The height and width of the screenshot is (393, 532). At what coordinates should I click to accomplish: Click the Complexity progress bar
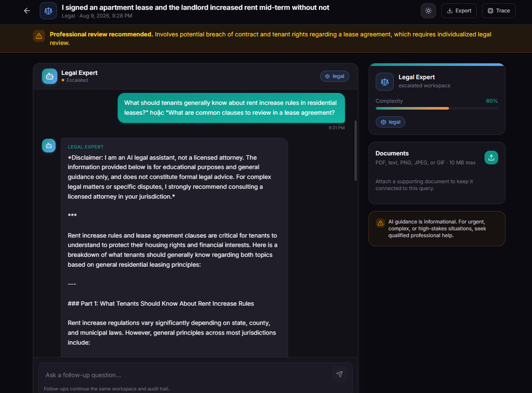[437, 108]
